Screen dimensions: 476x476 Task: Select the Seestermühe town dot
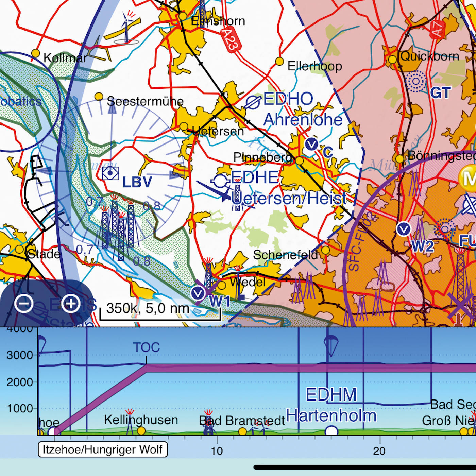coord(99,97)
